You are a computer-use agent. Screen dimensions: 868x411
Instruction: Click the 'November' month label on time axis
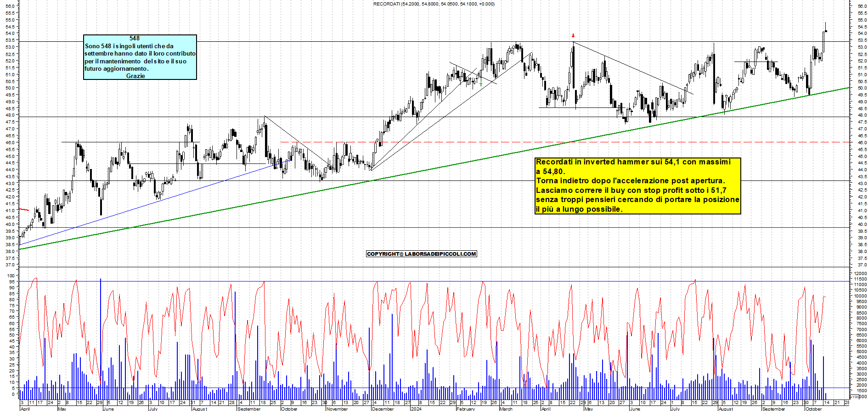(x=338, y=409)
